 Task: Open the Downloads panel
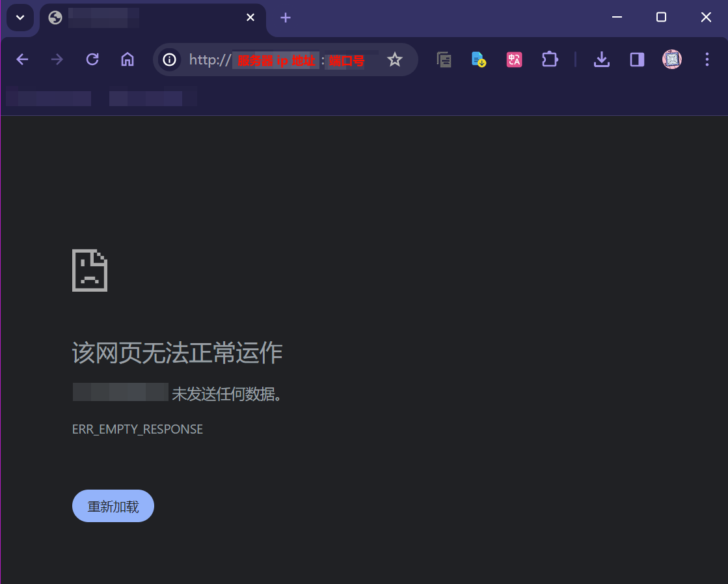[x=602, y=60]
